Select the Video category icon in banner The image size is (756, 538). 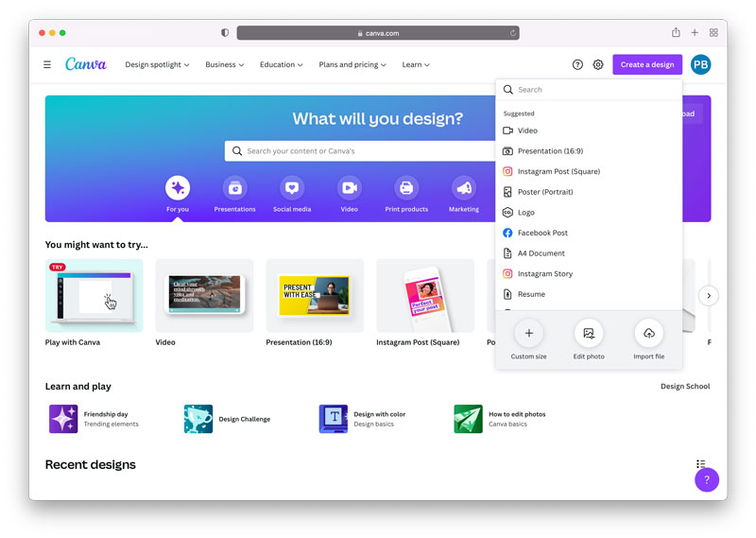tap(349, 188)
